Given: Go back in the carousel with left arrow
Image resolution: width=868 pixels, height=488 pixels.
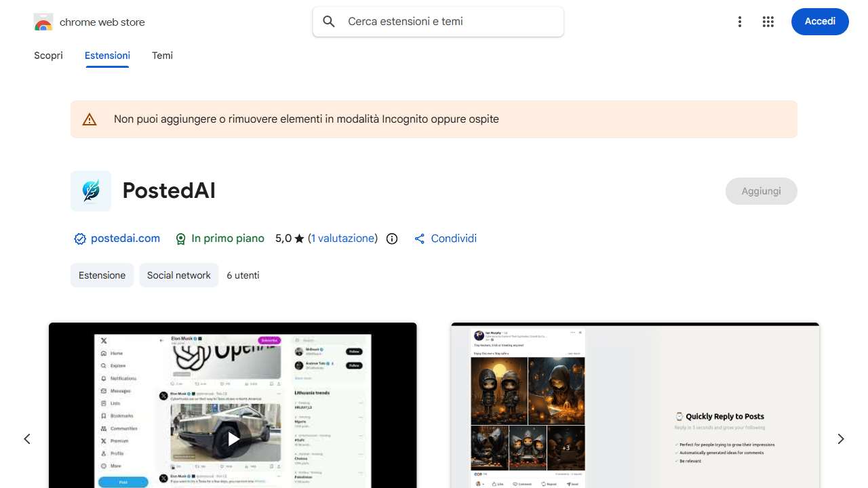Looking at the screenshot, I should (27, 439).
